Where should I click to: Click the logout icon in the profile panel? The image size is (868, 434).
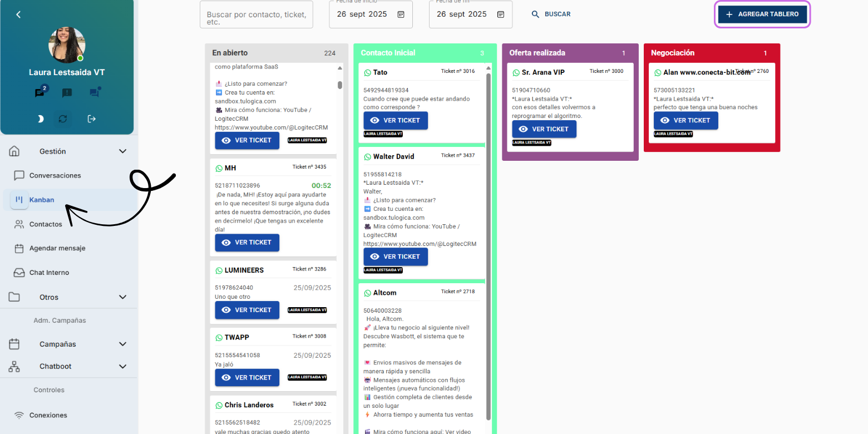[x=92, y=119]
